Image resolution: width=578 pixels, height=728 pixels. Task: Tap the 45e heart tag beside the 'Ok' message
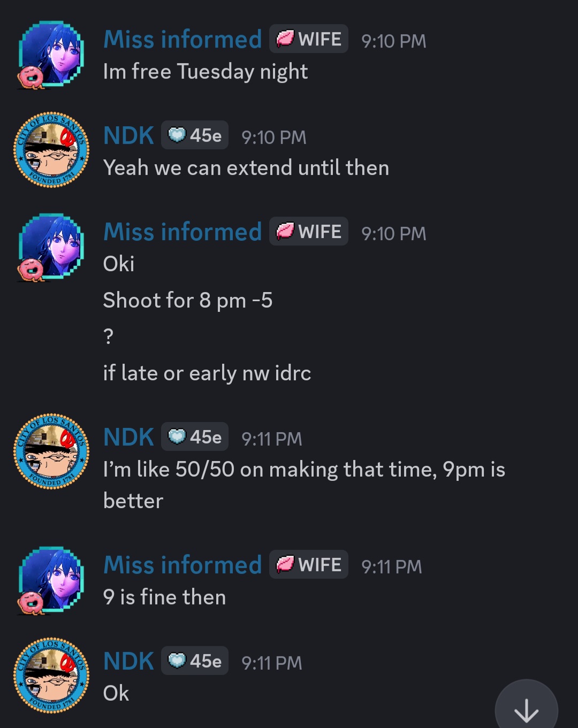pyautogui.click(x=195, y=661)
